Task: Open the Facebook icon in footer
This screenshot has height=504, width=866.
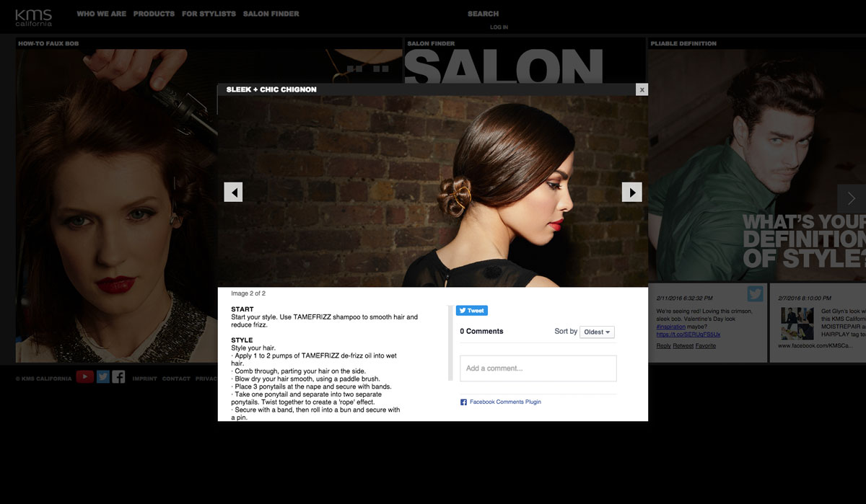Action: pyautogui.click(x=119, y=376)
